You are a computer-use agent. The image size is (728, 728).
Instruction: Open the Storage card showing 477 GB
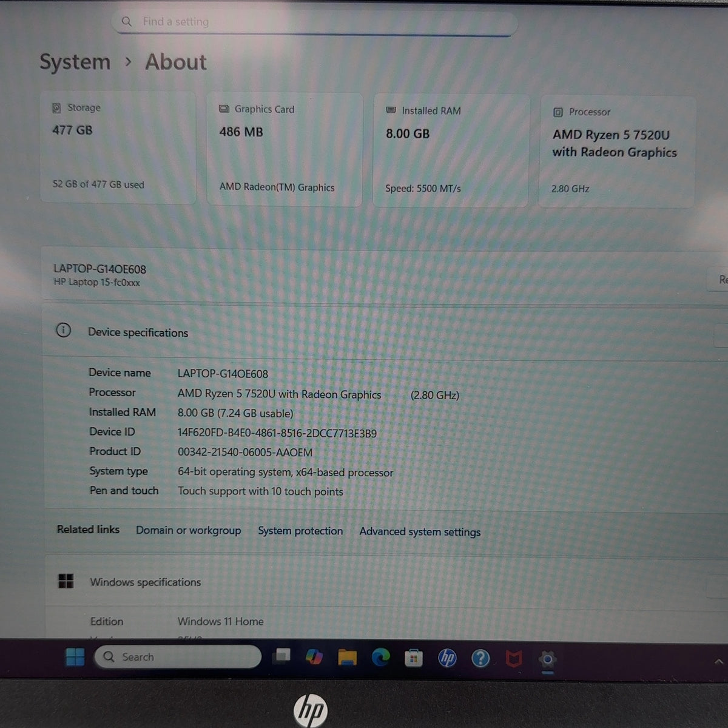coord(118,147)
